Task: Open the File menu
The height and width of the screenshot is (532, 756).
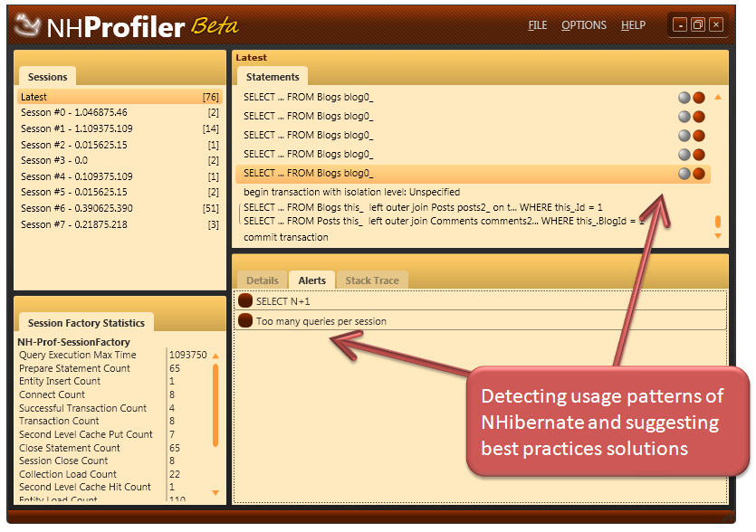Action: pyautogui.click(x=538, y=25)
